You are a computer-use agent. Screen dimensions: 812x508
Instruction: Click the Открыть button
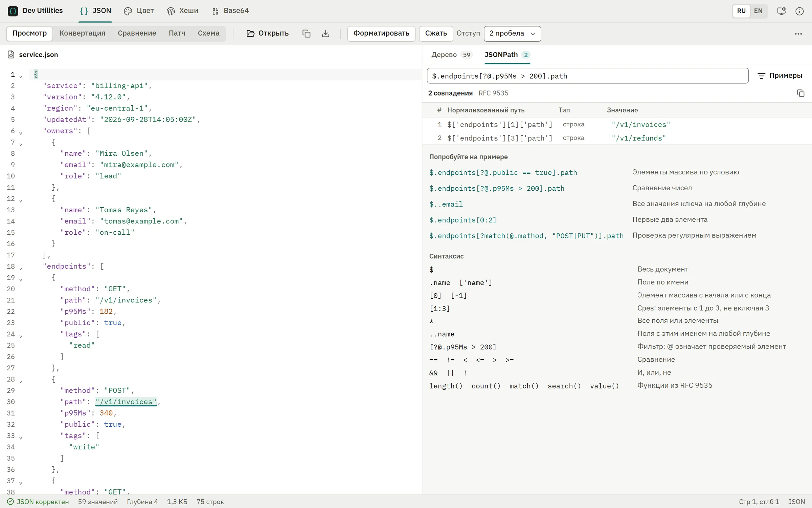(268, 34)
